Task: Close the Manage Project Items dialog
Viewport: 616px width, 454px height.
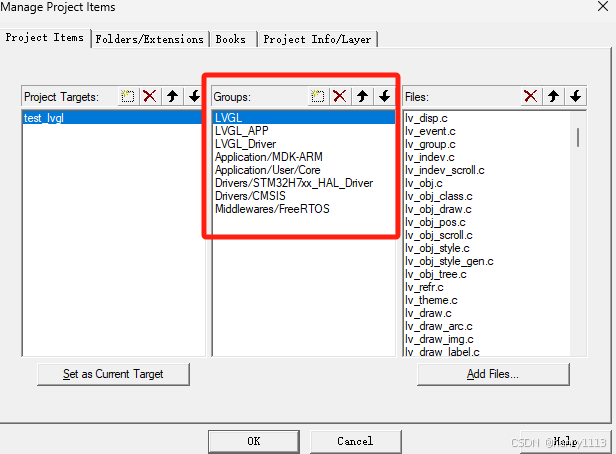Action: click(603, 6)
